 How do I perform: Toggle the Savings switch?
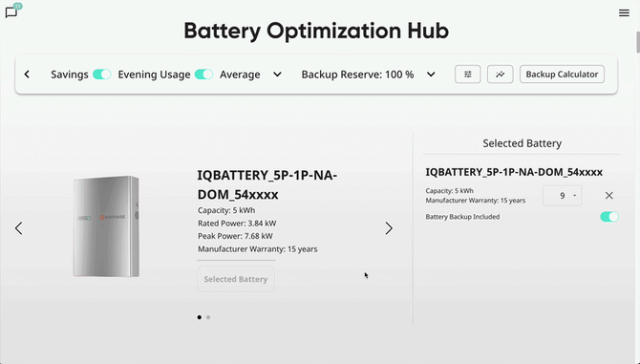coord(101,75)
